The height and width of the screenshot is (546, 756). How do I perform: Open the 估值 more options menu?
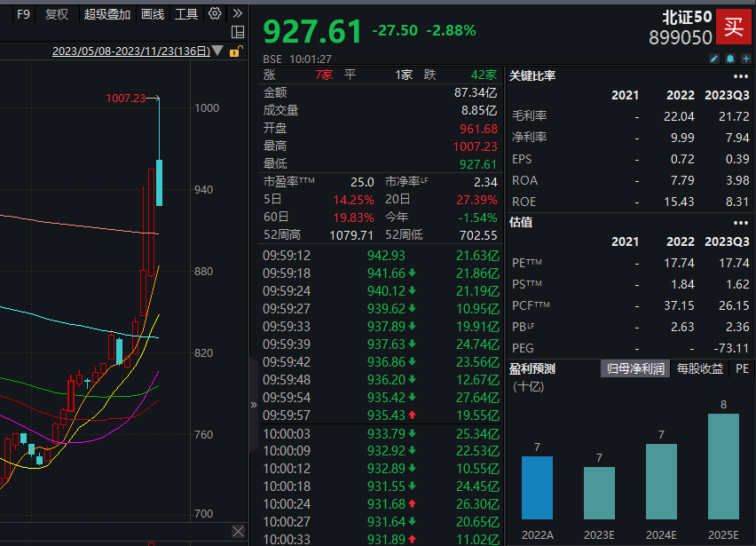(x=742, y=222)
